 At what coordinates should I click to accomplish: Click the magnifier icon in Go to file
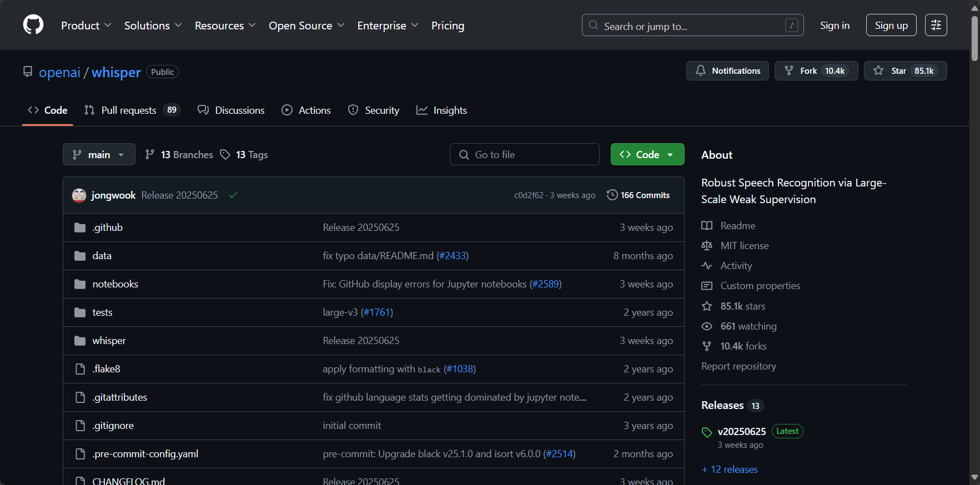point(464,155)
